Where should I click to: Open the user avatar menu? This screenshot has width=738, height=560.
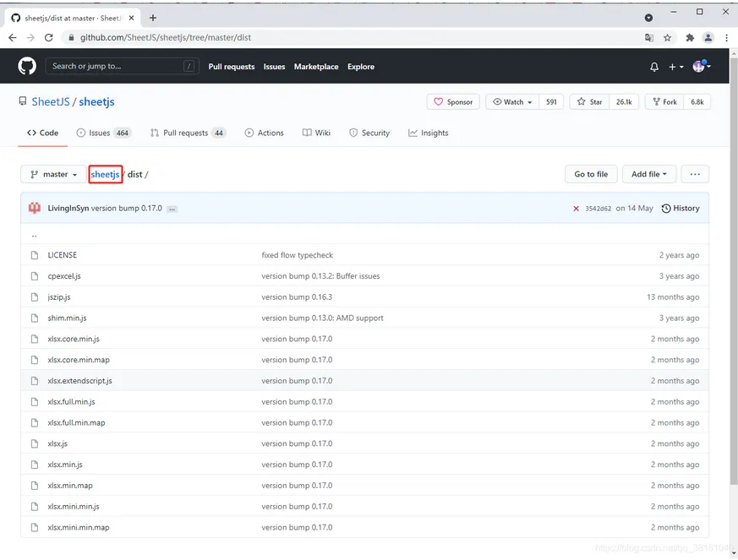click(x=702, y=66)
